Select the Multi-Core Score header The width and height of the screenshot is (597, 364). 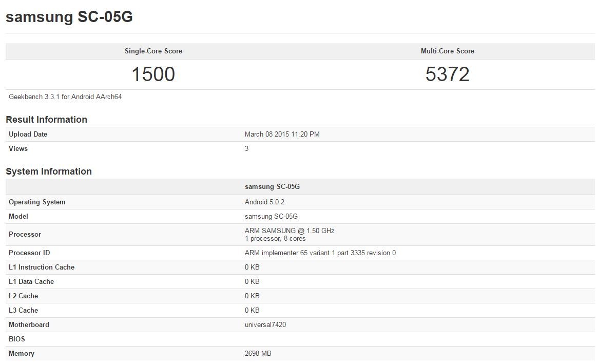(448, 51)
